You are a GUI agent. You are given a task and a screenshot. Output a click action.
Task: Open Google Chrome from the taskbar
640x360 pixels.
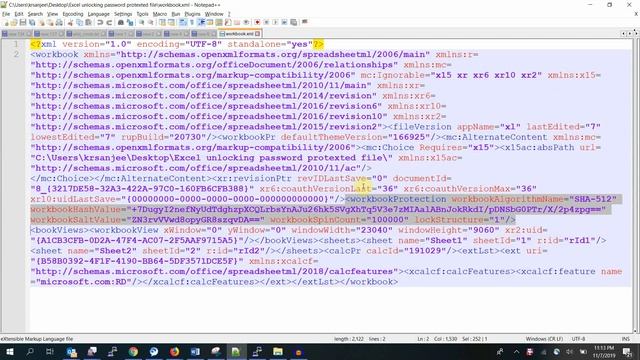click(x=133, y=351)
